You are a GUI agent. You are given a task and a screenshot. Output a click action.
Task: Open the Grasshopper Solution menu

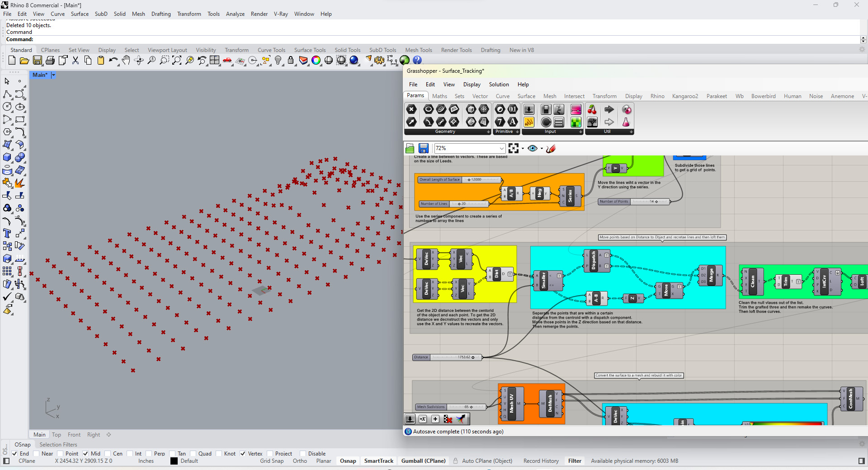click(499, 85)
